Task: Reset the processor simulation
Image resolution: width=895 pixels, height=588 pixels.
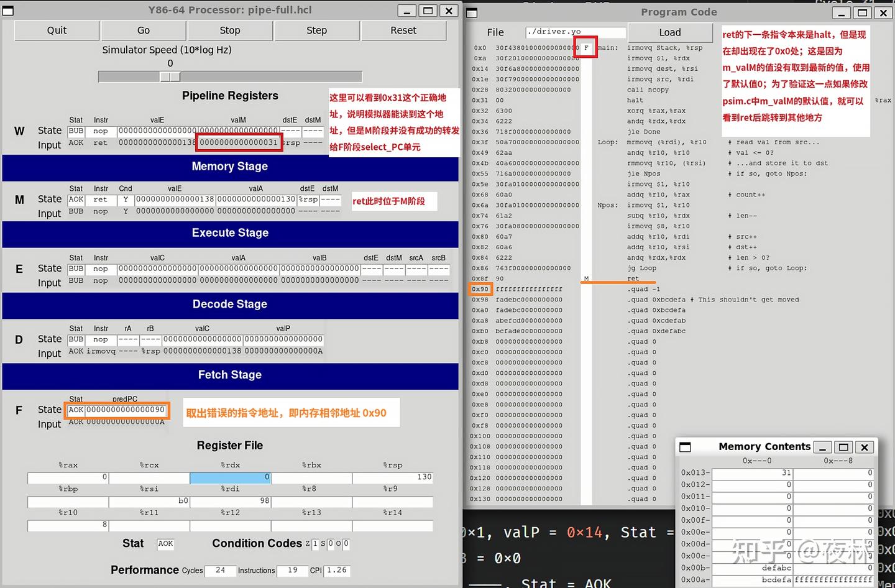Action: click(403, 30)
